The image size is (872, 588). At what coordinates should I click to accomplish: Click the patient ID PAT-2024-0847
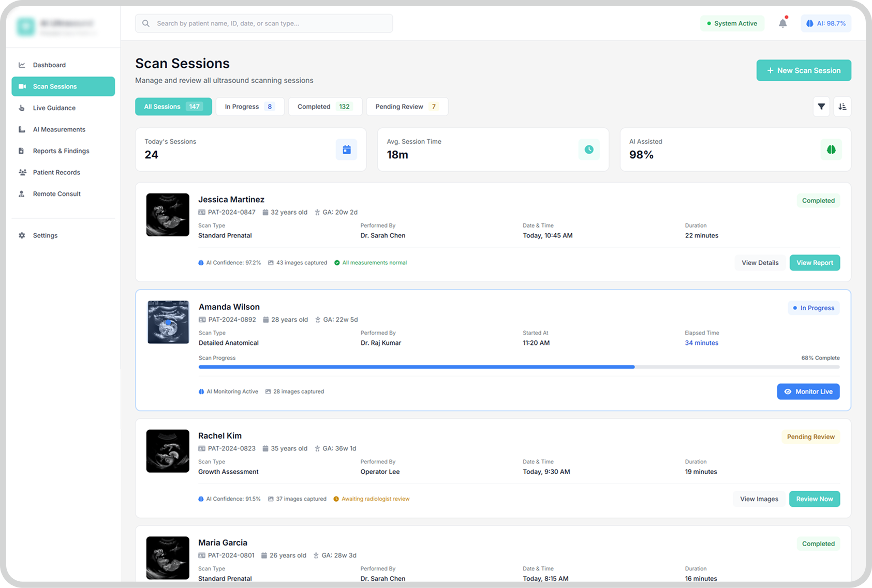coord(232,212)
